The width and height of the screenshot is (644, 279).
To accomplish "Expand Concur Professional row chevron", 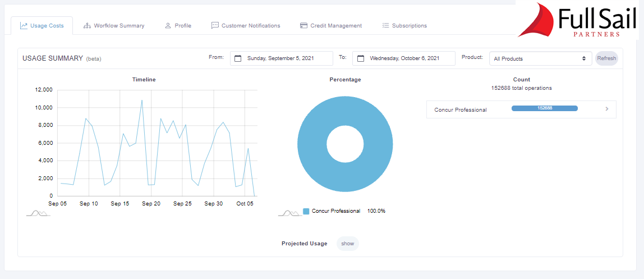I will (x=606, y=109).
